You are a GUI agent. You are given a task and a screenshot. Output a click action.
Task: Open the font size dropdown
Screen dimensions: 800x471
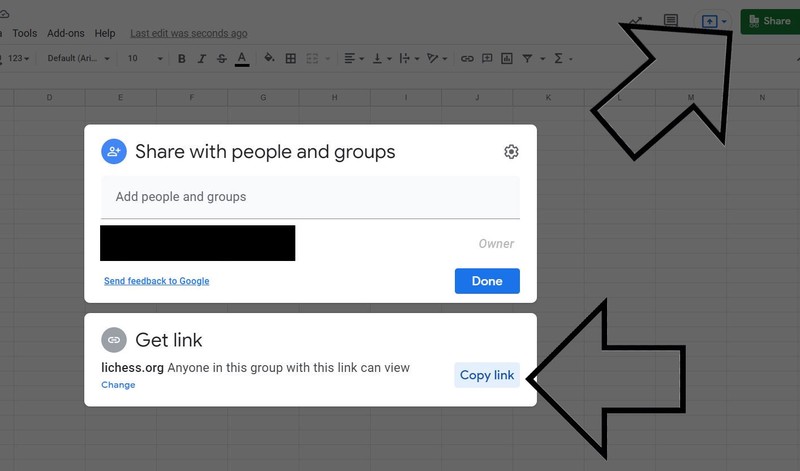tap(146, 59)
